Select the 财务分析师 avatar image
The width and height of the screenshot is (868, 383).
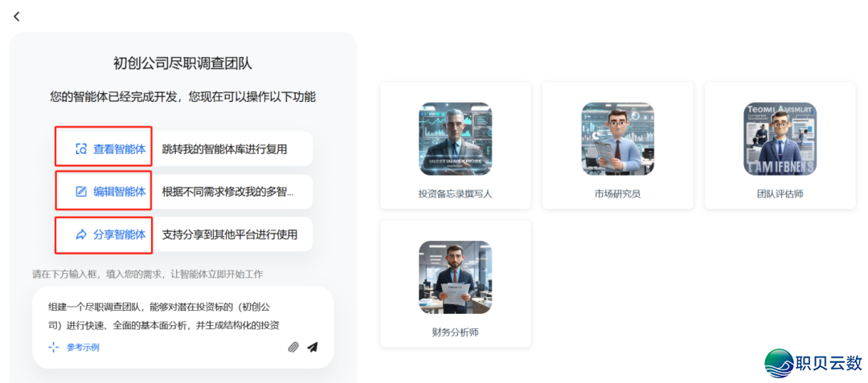(x=455, y=277)
